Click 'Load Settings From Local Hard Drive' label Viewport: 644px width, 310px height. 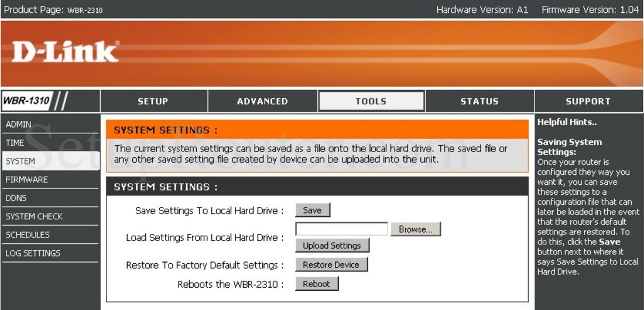tap(205, 237)
